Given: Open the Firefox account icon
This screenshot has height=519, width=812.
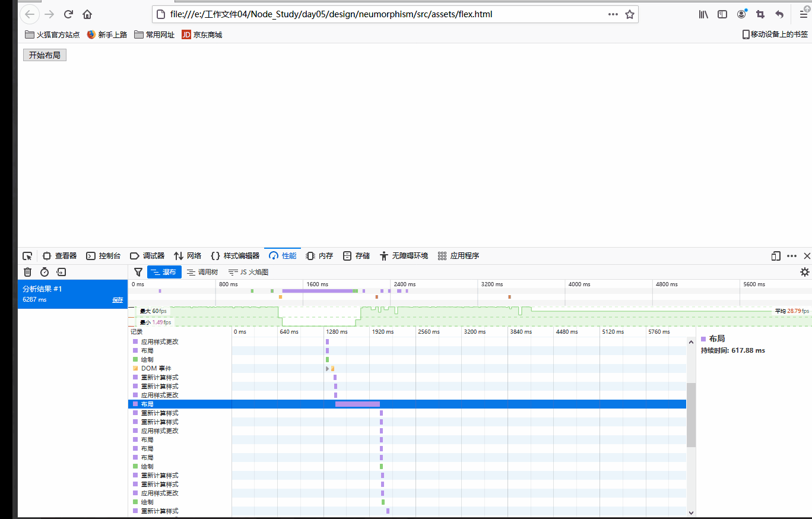Looking at the screenshot, I should 742,14.
